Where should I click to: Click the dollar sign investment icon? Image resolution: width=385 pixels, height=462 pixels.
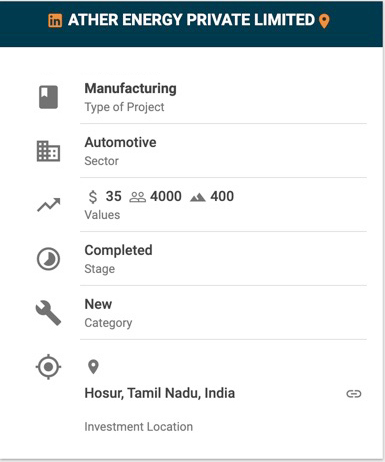(x=93, y=197)
